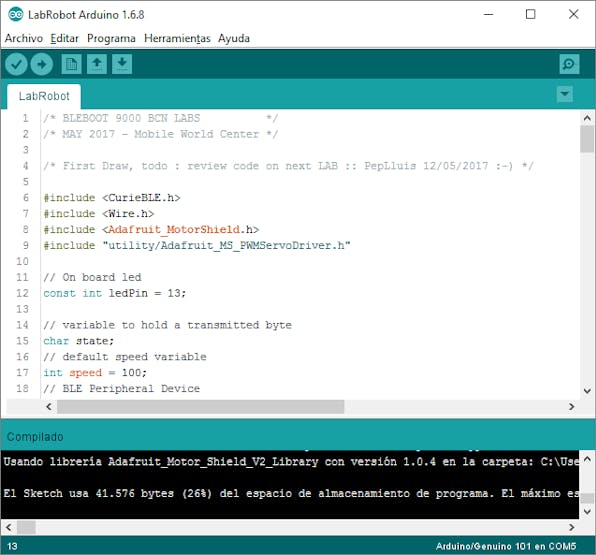Click the 'Usando librería Adafruit_Motor_Shield_V2_Library' console line
This screenshot has width=596, height=555.
tap(291, 461)
